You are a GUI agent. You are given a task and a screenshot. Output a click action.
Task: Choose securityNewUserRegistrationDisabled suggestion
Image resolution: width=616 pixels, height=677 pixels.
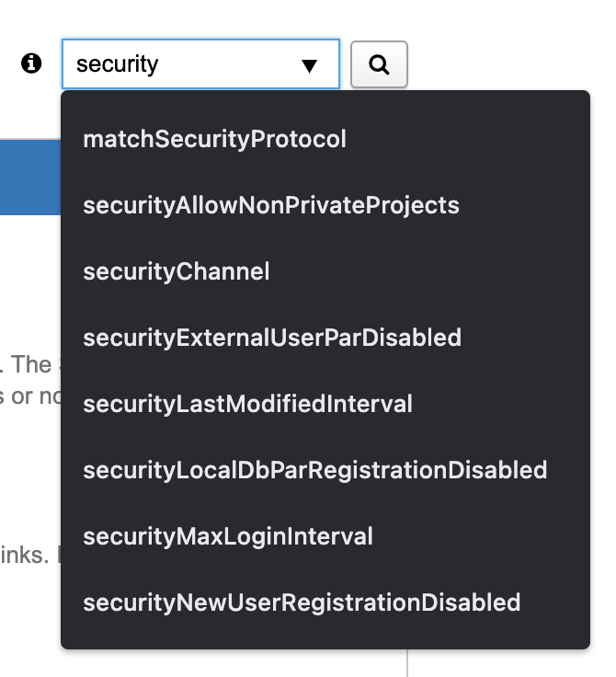[302, 602]
